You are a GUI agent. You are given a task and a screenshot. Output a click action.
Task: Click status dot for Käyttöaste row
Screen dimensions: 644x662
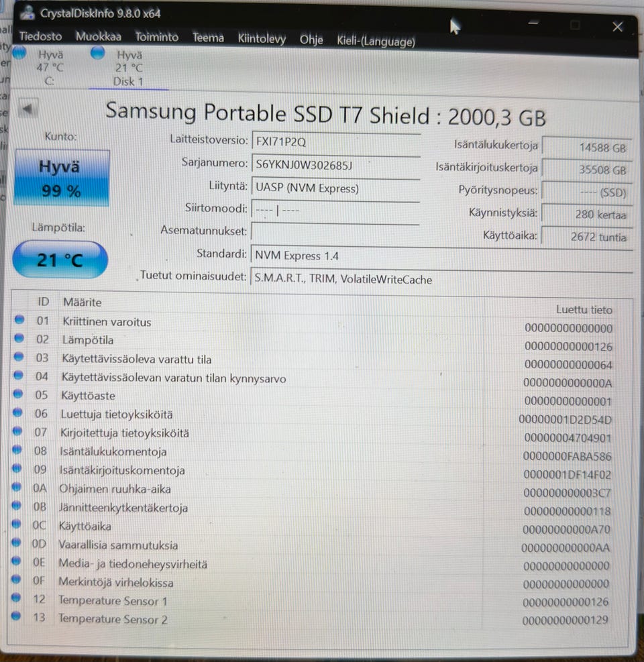coord(17,394)
